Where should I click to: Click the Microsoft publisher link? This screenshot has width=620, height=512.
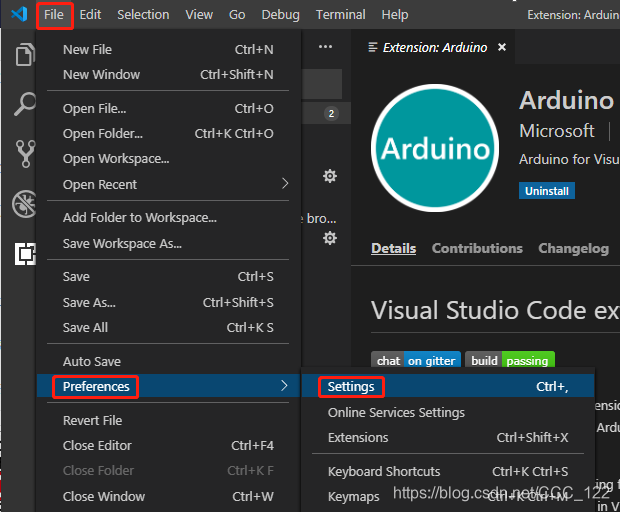coord(556,131)
